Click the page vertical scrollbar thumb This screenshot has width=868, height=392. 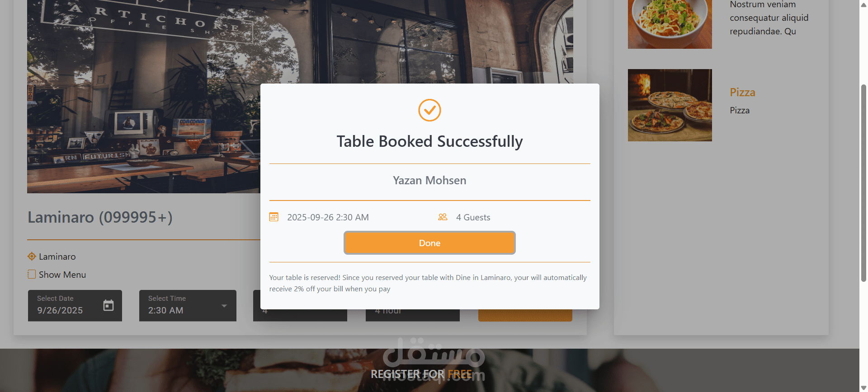coord(863,183)
